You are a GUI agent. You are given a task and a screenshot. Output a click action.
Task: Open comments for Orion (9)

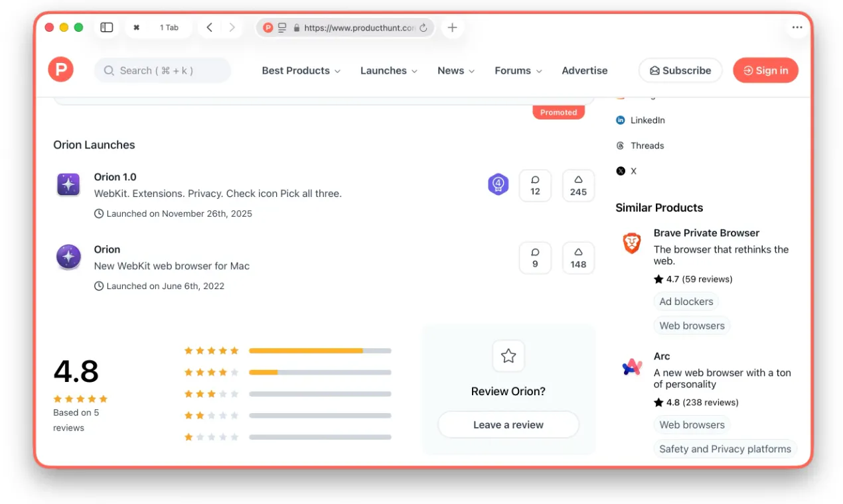tap(535, 258)
